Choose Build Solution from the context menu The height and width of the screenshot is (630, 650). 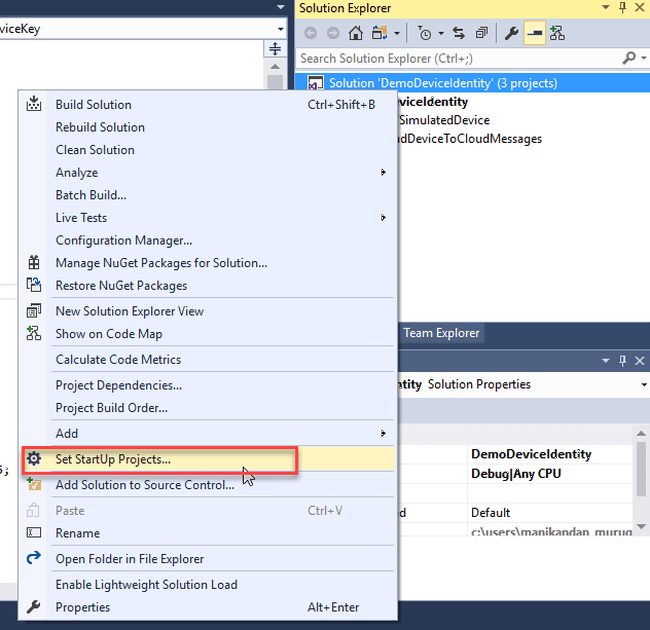(209, 104)
